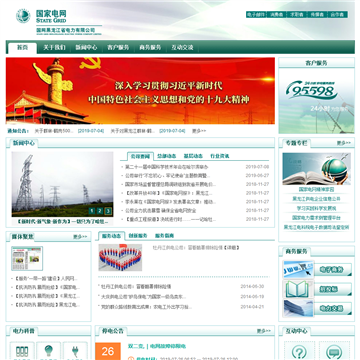Open the 一带一路 media focus item
The image size is (360, 360).
46,278
